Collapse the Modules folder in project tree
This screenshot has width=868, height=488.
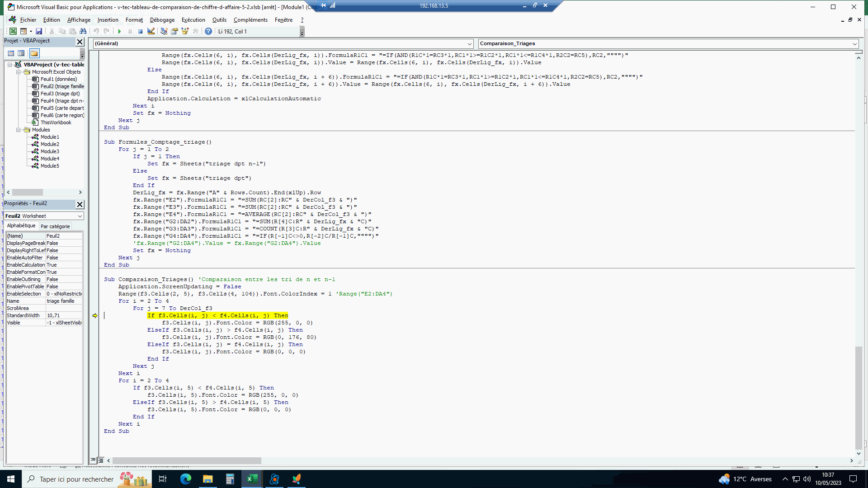(x=19, y=130)
